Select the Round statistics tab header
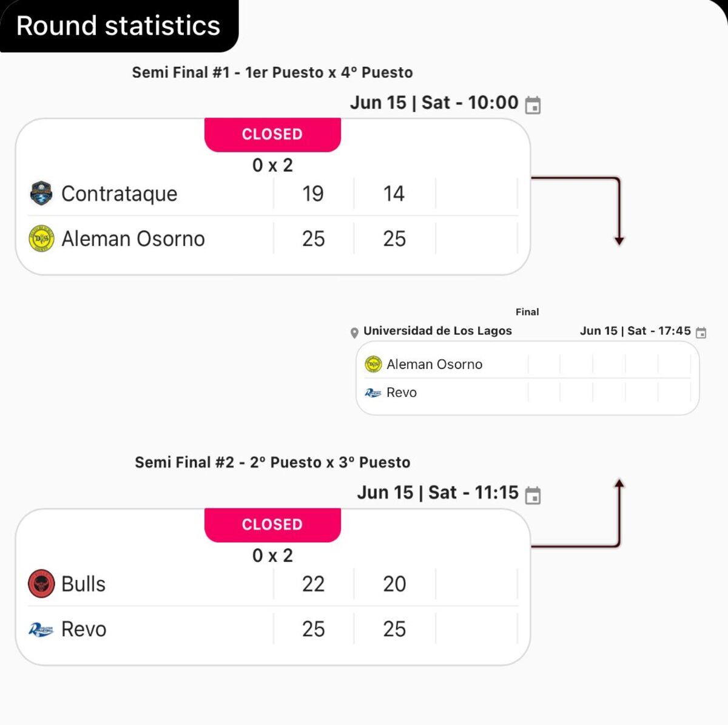Image resolution: width=728 pixels, height=725 pixels. (118, 26)
